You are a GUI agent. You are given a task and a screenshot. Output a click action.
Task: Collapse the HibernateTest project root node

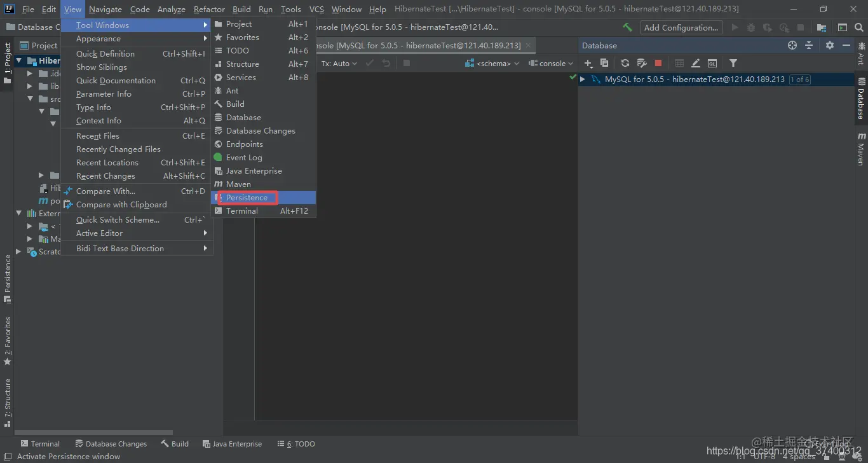pyautogui.click(x=19, y=61)
